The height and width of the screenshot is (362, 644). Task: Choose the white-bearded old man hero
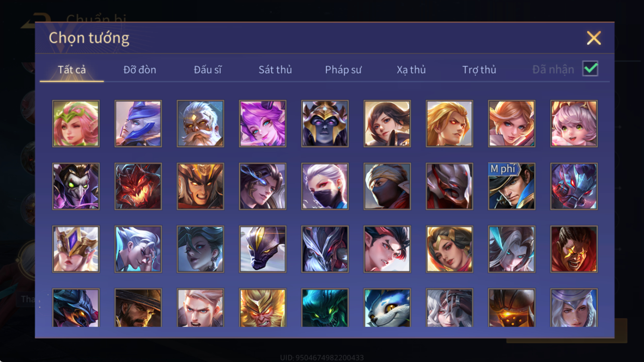tap(200, 123)
